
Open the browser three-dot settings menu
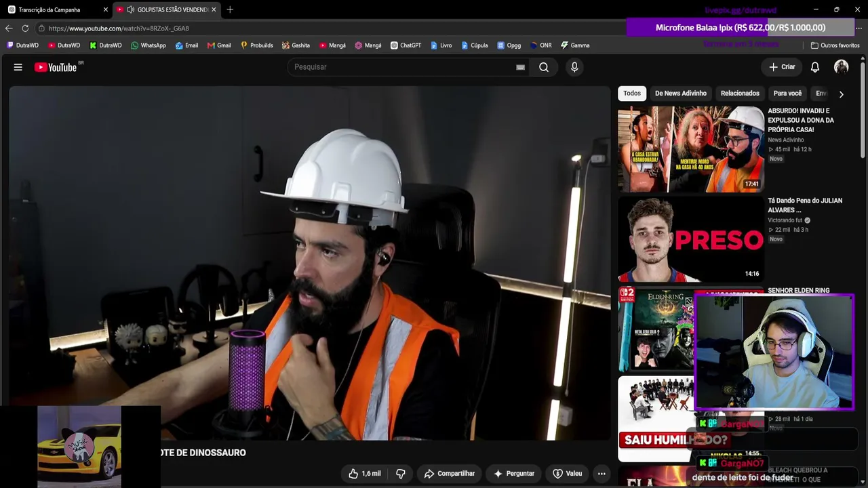pyautogui.click(x=859, y=28)
